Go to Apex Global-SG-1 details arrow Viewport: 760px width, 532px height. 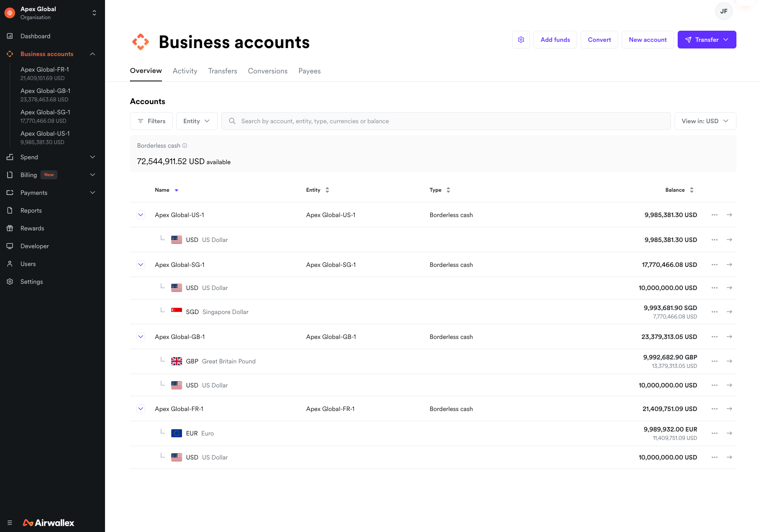(729, 265)
